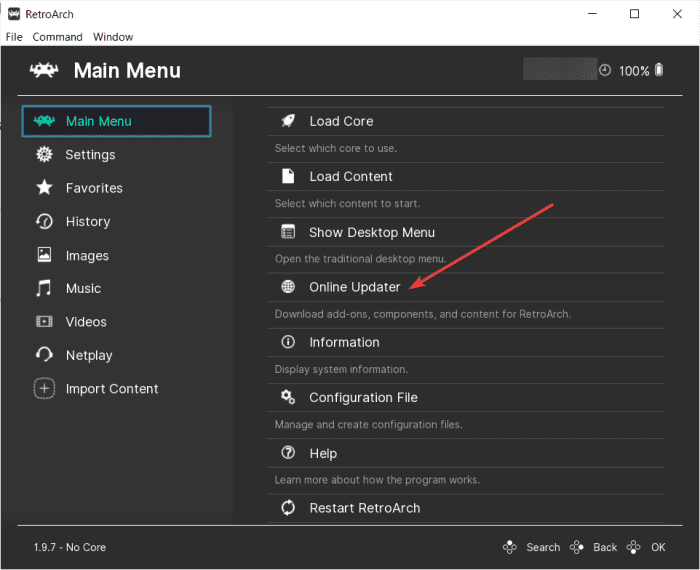Click the Back label in footer

point(605,547)
